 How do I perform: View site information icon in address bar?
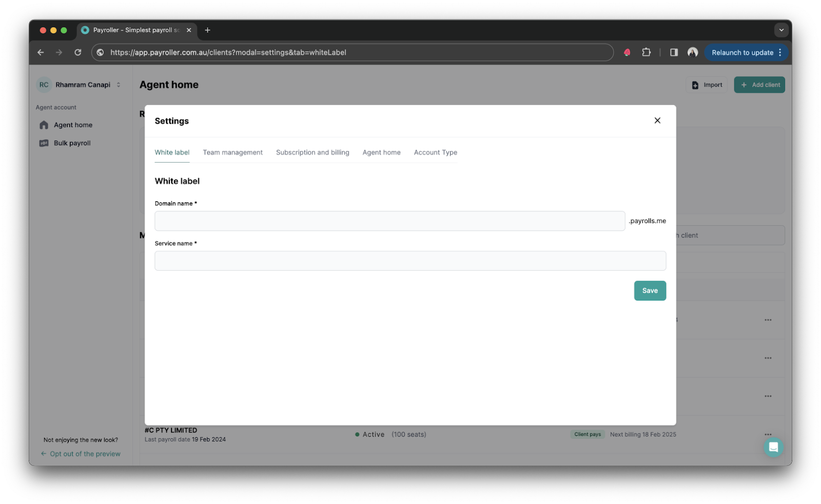[x=101, y=52]
